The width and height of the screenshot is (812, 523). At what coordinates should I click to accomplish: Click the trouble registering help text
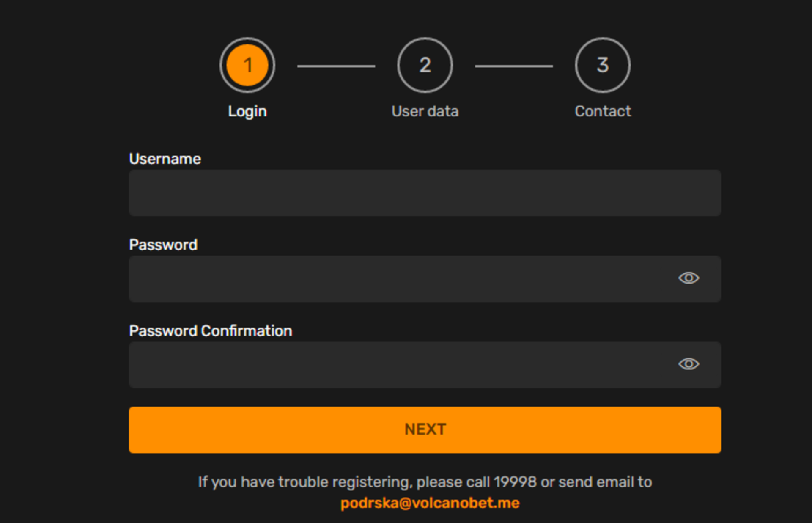338,482
